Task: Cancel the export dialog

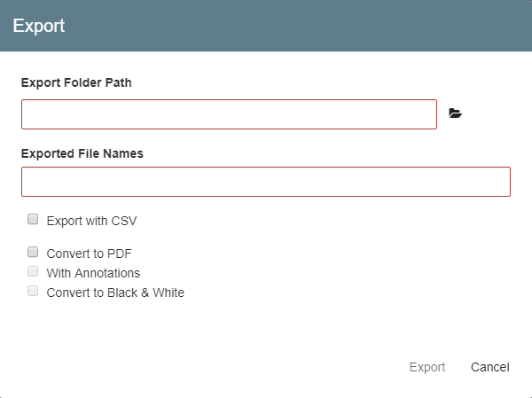Action: coord(489,367)
